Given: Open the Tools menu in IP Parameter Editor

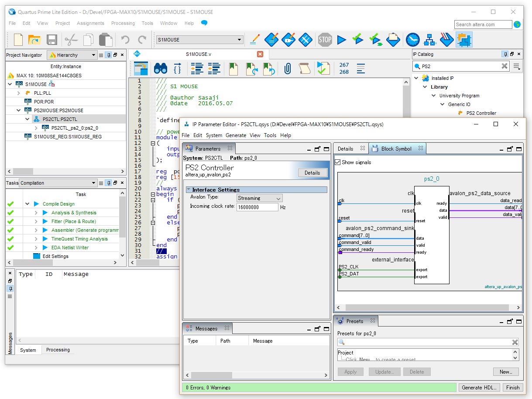Looking at the screenshot, I should 270,135.
